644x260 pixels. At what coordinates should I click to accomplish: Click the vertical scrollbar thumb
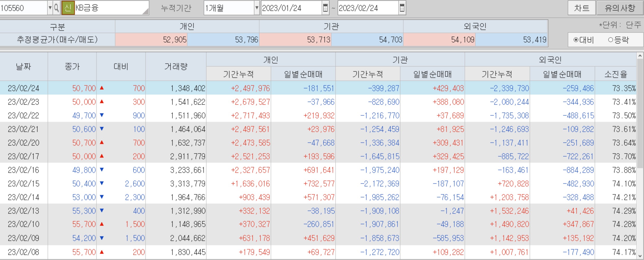coord(640,114)
